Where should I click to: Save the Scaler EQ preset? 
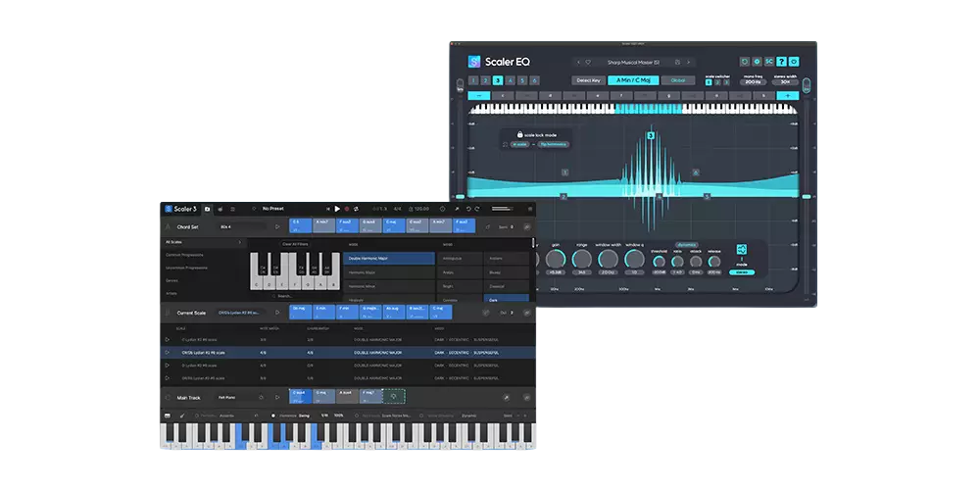pyautogui.click(x=677, y=62)
